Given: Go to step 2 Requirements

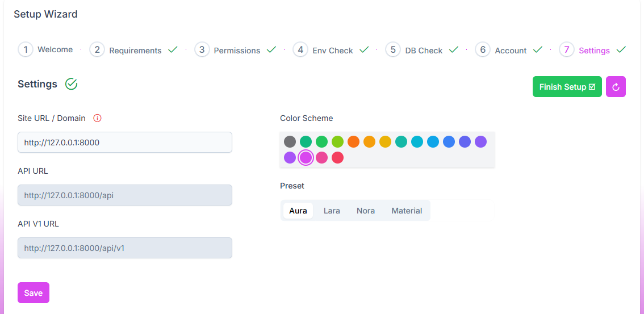Looking at the screenshot, I should [x=97, y=50].
